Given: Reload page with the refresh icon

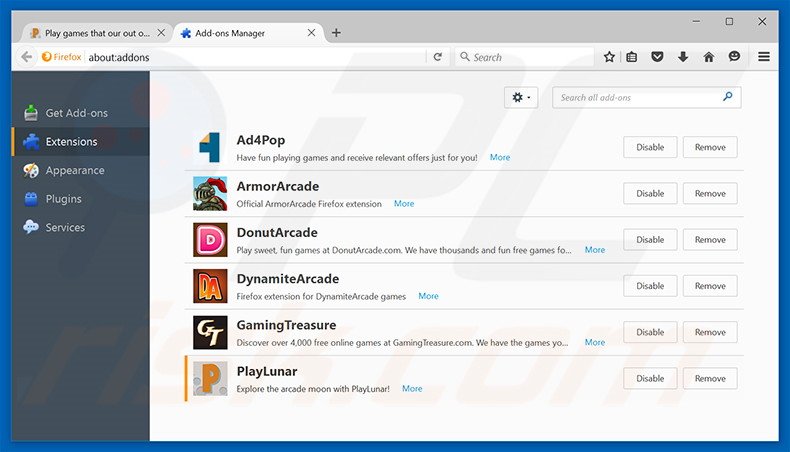Looking at the screenshot, I should tap(437, 57).
